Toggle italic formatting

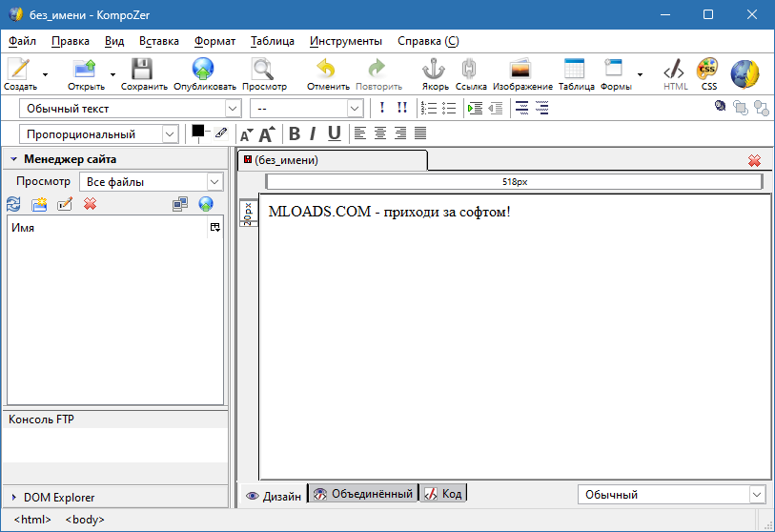[x=313, y=133]
